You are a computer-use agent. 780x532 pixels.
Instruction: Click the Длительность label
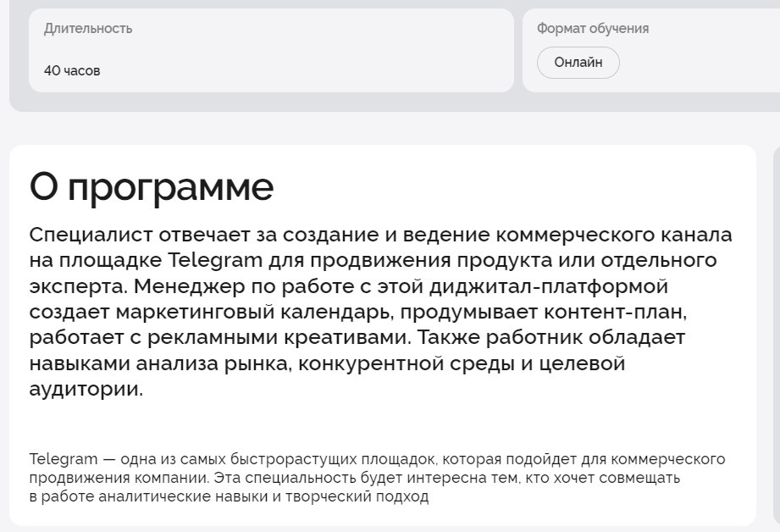point(88,28)
